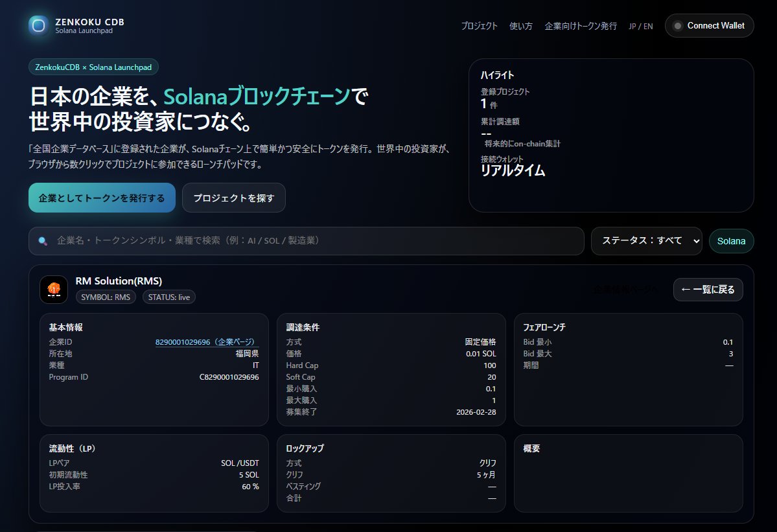Click the 固定価格 method value

coord(481,341)
